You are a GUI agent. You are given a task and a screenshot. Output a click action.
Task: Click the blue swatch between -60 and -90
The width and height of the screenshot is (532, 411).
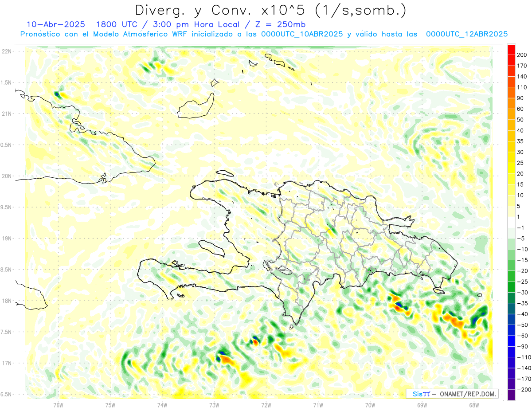[511, 341]
